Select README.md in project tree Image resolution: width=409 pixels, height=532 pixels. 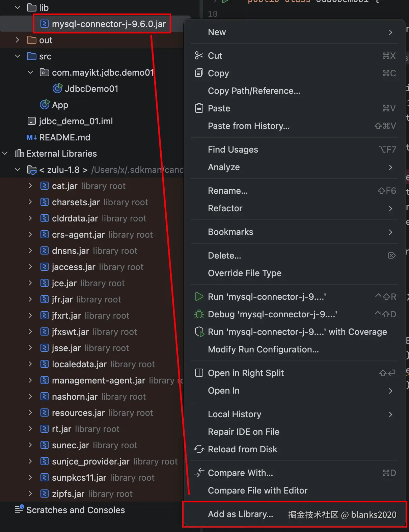pos(64,137)
